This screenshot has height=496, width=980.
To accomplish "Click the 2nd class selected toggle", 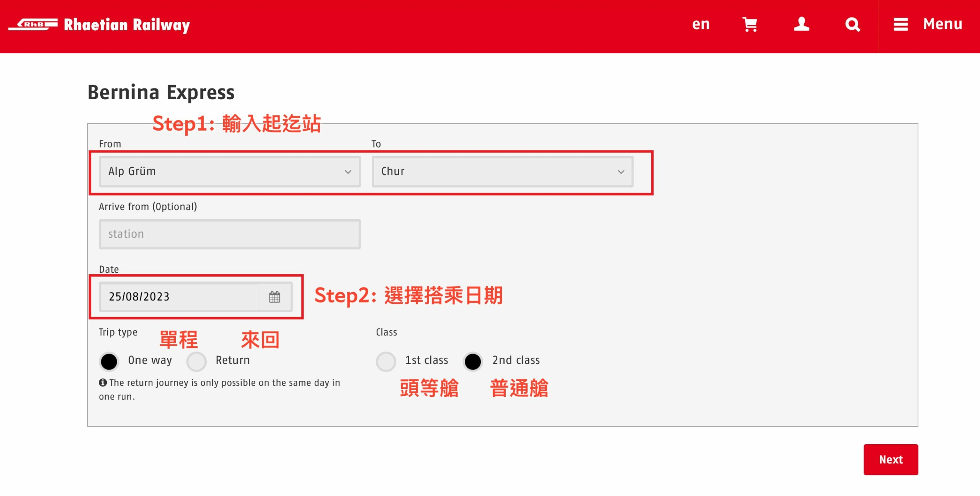I will click(x=474, y=361).
